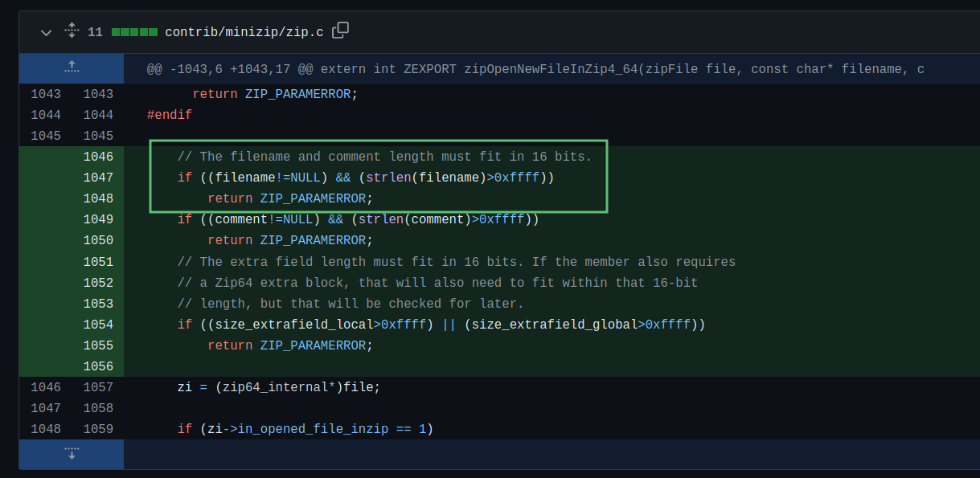Select new line number 1057
The image size is (980, 478).
click(98, 387)
